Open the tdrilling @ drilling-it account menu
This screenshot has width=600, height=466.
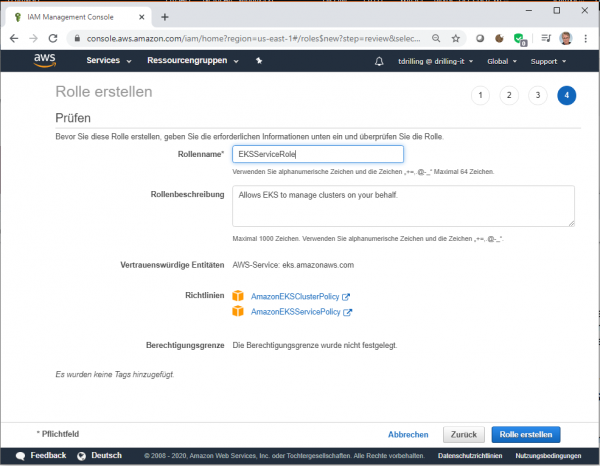pyautogui.click(x=435, y=61)
